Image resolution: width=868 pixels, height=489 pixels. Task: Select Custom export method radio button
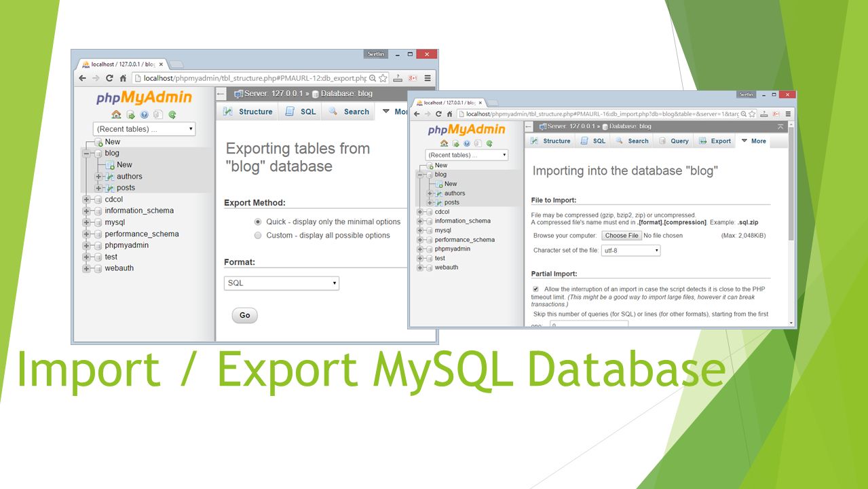(x=258, y=235)
